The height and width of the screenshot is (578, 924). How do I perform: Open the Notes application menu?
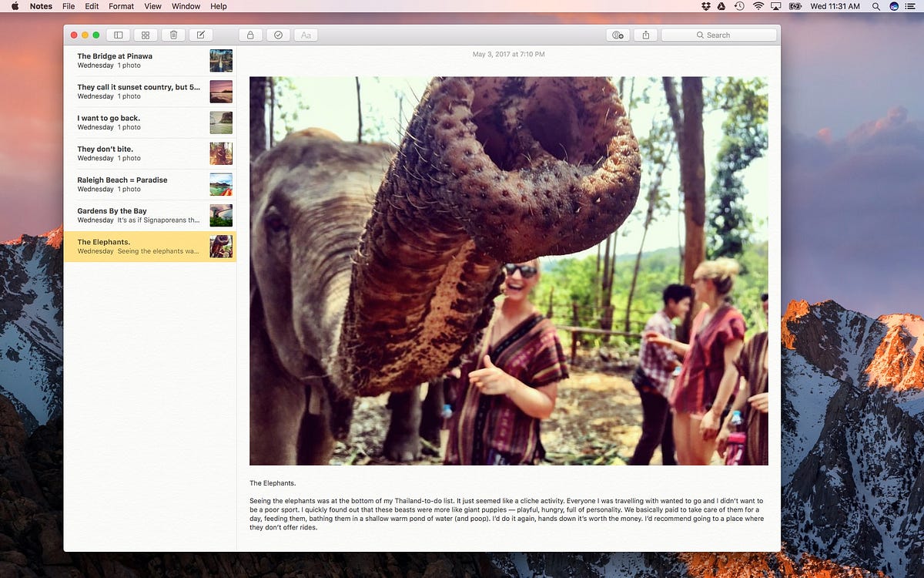42,6
